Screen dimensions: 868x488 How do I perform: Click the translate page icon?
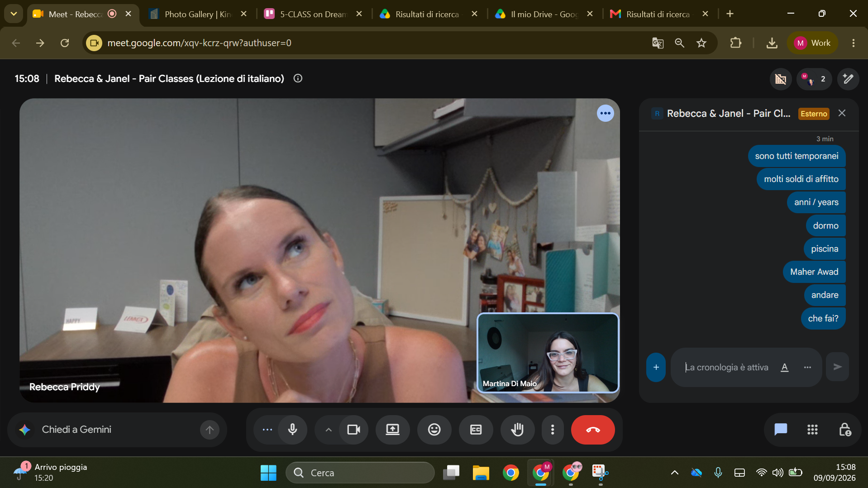658,43
